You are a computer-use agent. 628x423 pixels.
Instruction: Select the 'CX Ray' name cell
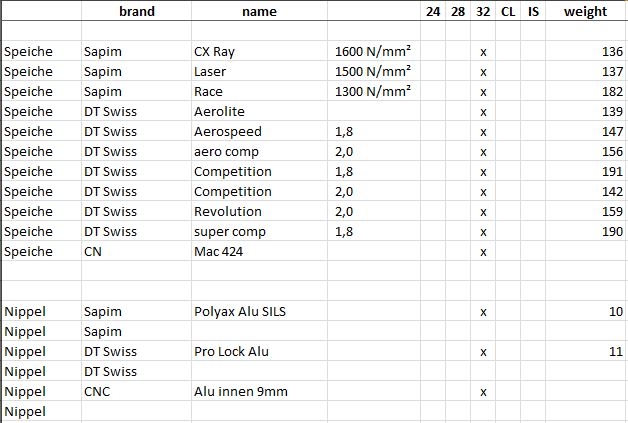point(259,51)
